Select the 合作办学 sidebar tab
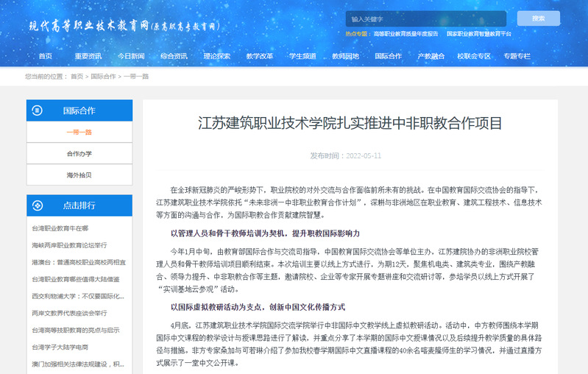 [x=79, y=154]
